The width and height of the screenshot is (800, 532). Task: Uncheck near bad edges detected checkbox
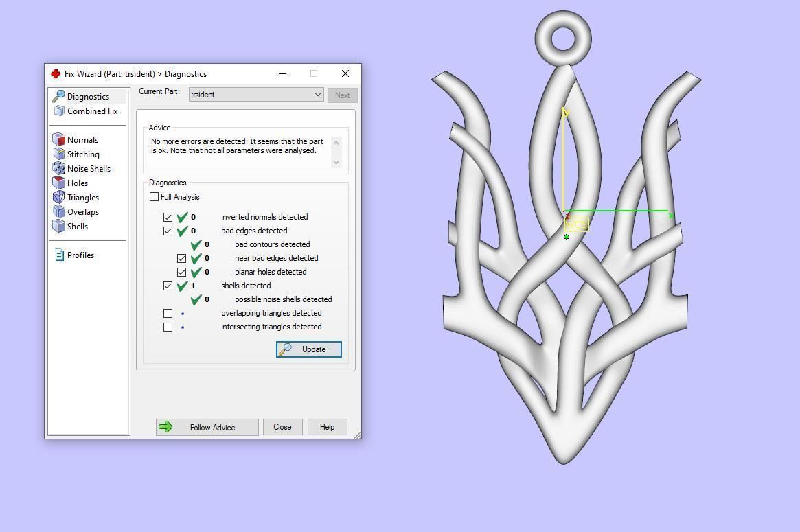click(x=182, y=258)
